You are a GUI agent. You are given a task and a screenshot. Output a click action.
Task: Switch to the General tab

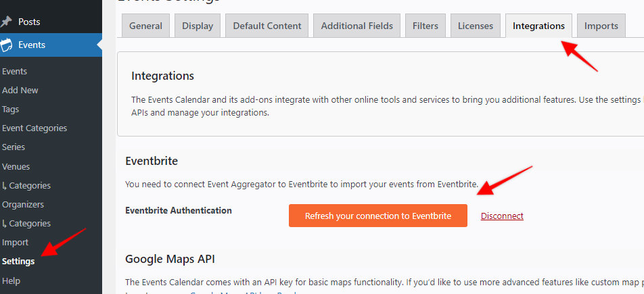(145, 26)
